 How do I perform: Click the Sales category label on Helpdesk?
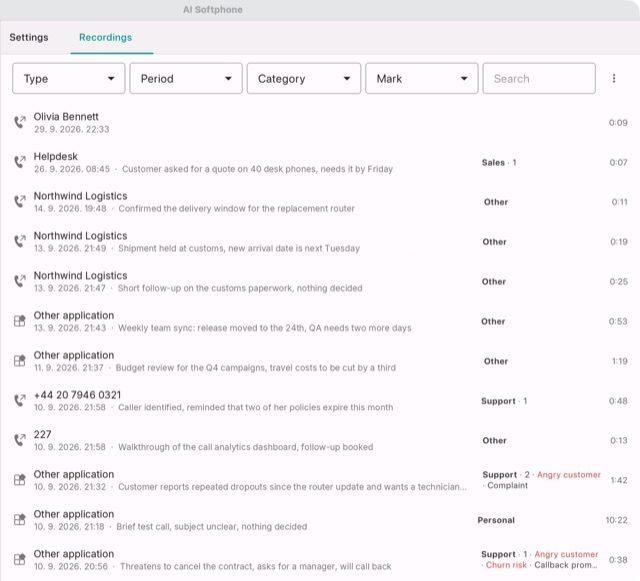[493, 163]
